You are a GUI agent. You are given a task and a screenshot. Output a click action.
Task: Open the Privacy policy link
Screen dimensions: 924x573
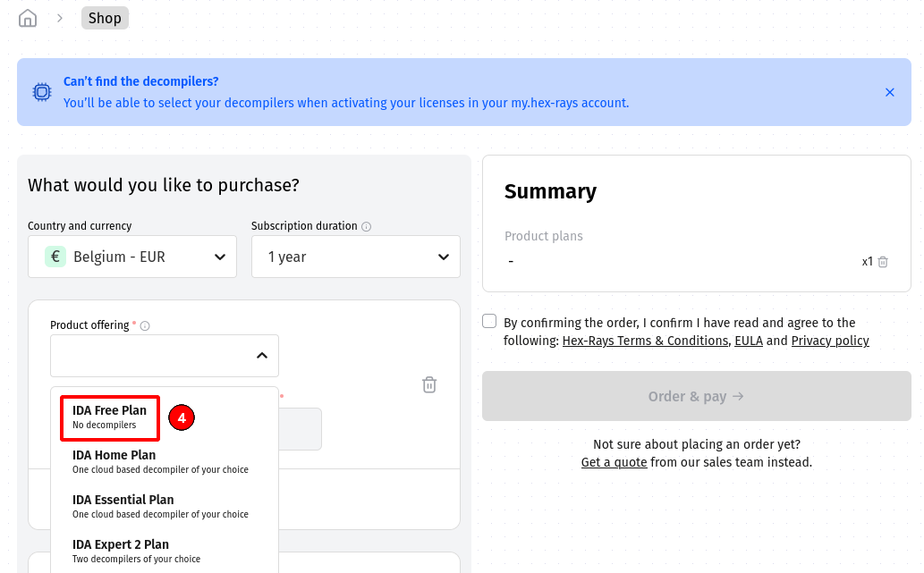(830, 341)
